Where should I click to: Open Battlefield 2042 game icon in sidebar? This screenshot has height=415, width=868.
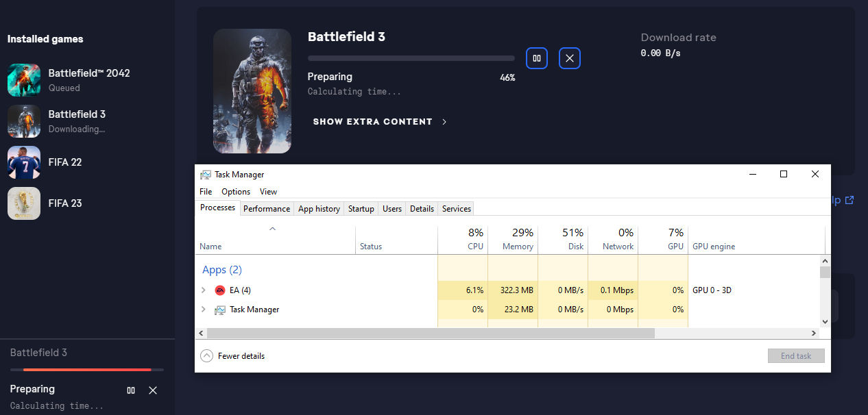tap(24, 80)
